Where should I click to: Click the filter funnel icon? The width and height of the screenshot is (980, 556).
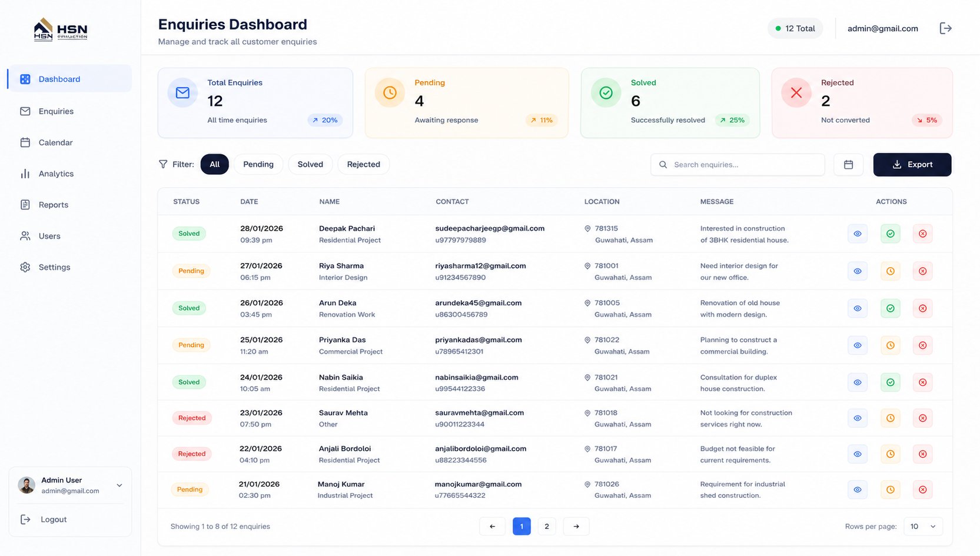pos(163,164)
